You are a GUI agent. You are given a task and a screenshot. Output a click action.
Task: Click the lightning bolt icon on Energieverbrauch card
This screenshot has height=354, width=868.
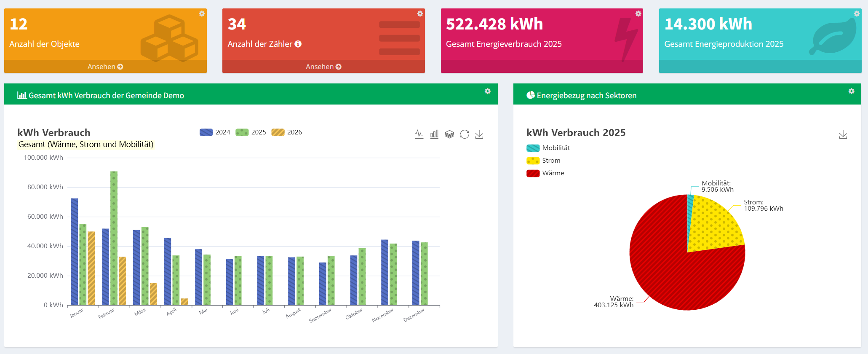pyautogui.click(x=626, y=39)
